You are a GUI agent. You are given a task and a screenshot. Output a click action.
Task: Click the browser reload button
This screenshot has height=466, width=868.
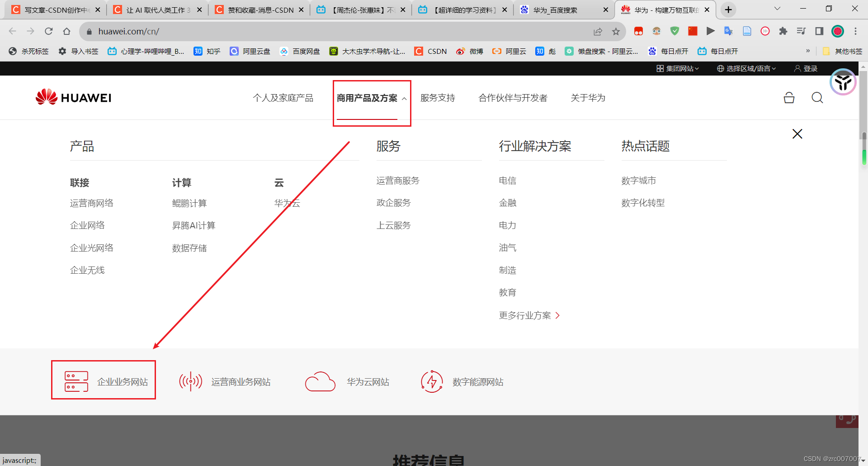[49, 31]
